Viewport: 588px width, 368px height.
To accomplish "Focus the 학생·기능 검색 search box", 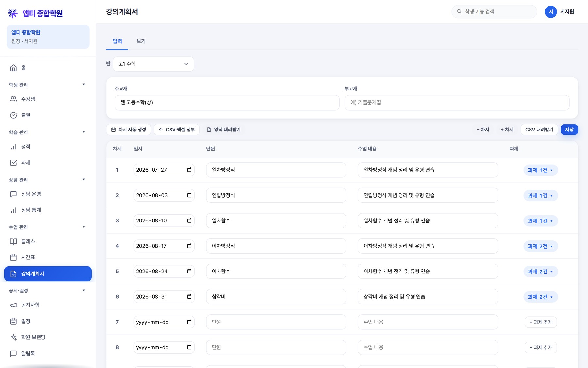I will coord(494,12).
